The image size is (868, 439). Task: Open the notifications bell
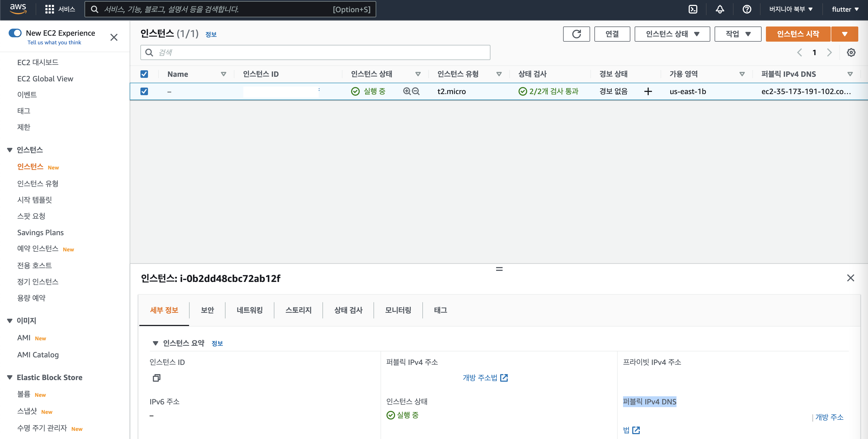click(x=720, y=9)
